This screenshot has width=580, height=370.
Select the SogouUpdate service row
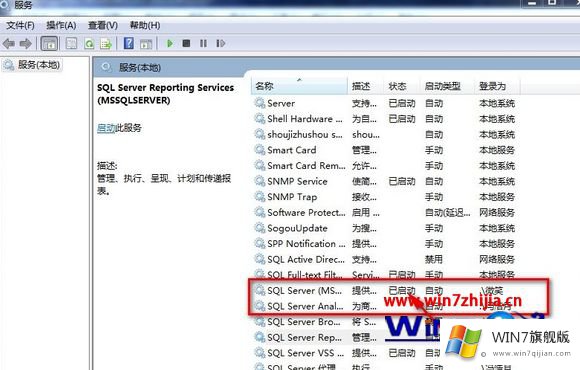[385, 228]
